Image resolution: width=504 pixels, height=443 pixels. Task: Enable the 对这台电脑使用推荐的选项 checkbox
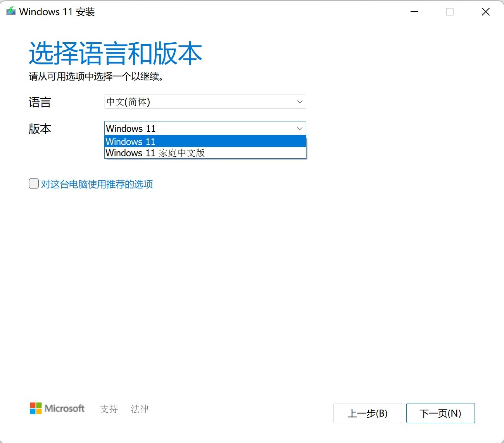34,183
